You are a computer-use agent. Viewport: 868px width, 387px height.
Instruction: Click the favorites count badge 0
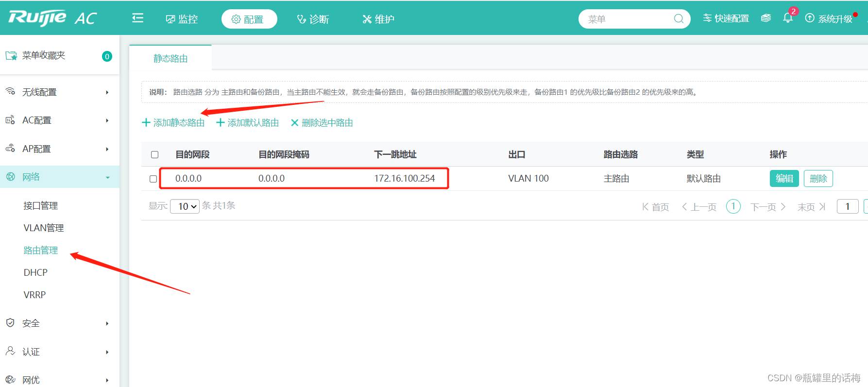(107, 56)
